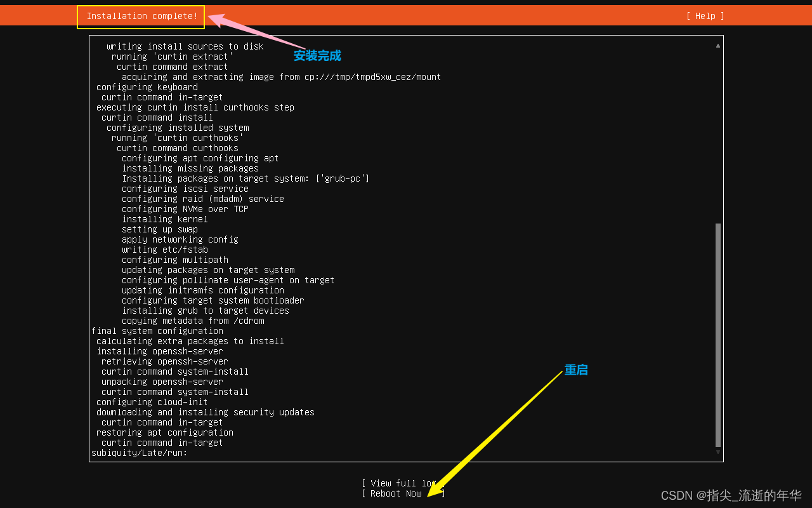The image size is (812, 508).
Task: Click the 'writing install sources to disk' line
Action: click(185, 46)
